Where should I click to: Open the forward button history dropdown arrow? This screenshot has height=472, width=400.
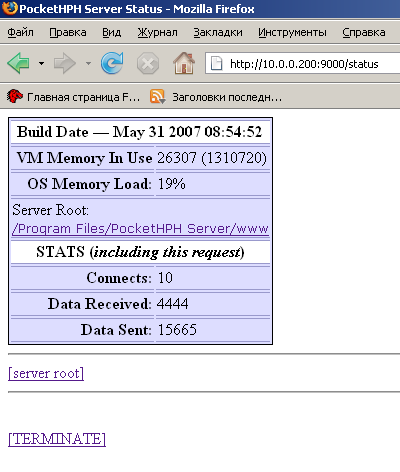pyautogui.click(x=88, y=63)
